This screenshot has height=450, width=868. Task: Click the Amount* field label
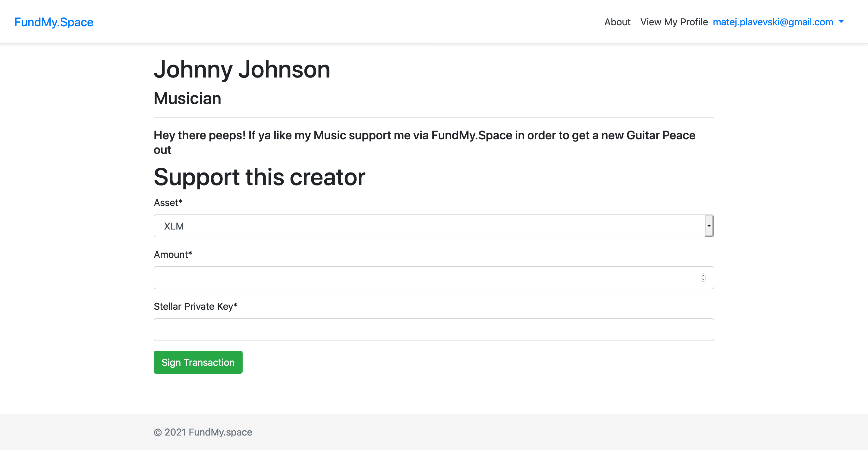(173, 255)
